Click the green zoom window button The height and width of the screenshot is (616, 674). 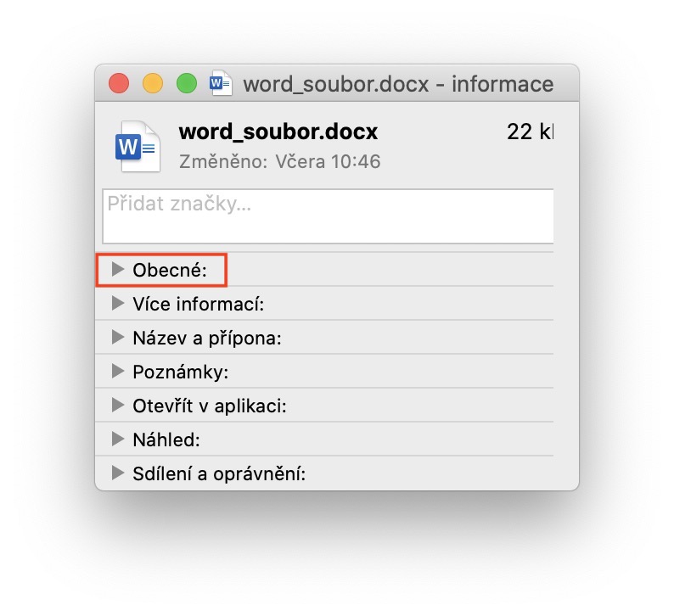point(186,83)
